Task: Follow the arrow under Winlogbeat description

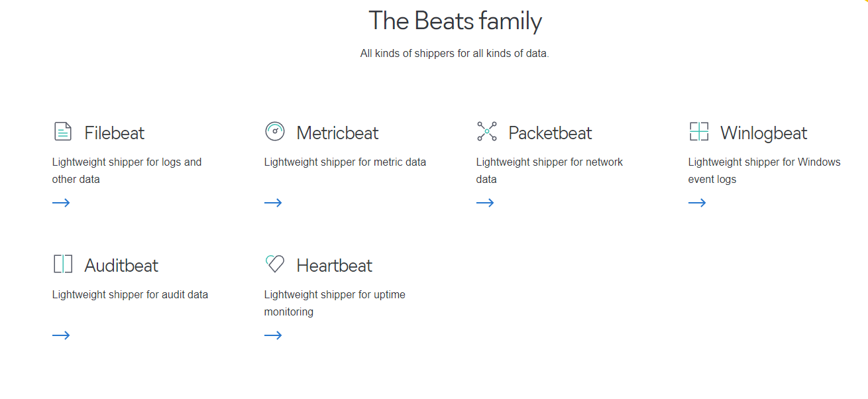Action: 697,203
